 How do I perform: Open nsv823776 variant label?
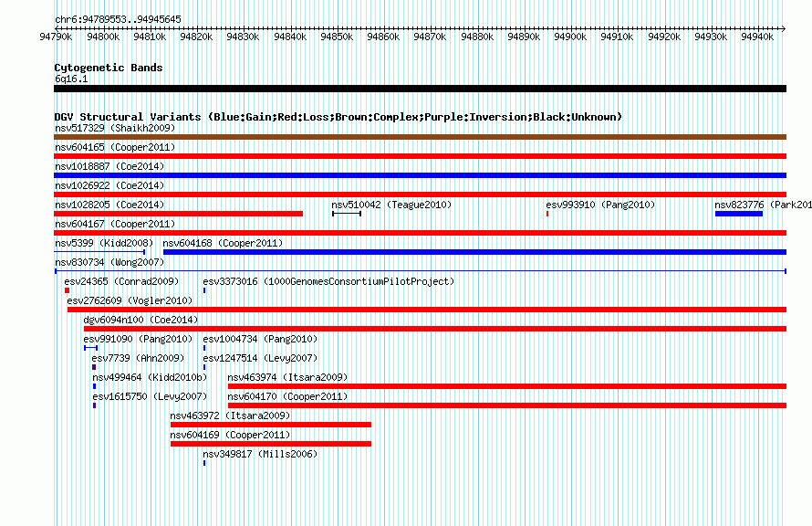coord(763,205)
